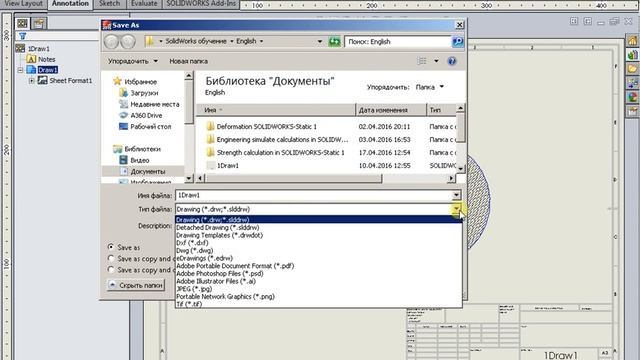The width and height of the screenshot is (640, 360).
Task: Open the file name dropdown arrow
Action: coord(456,195)
